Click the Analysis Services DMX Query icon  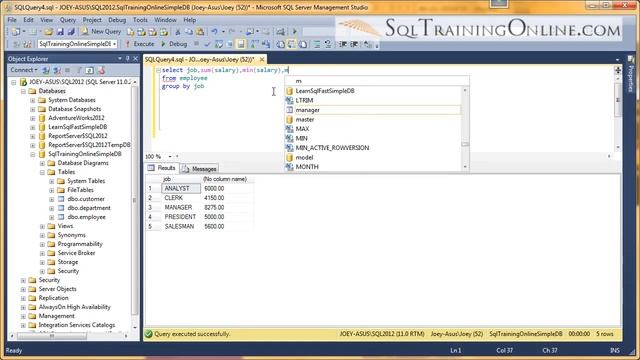(152, 31)
